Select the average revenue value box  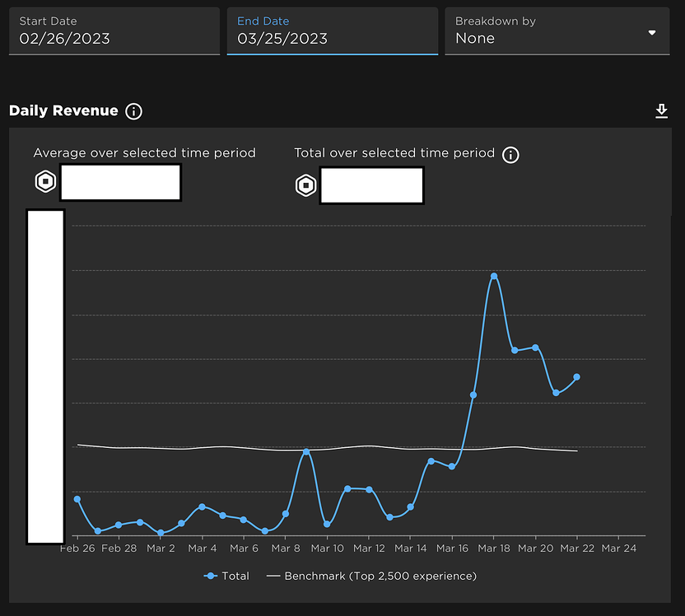click(120, 182)
